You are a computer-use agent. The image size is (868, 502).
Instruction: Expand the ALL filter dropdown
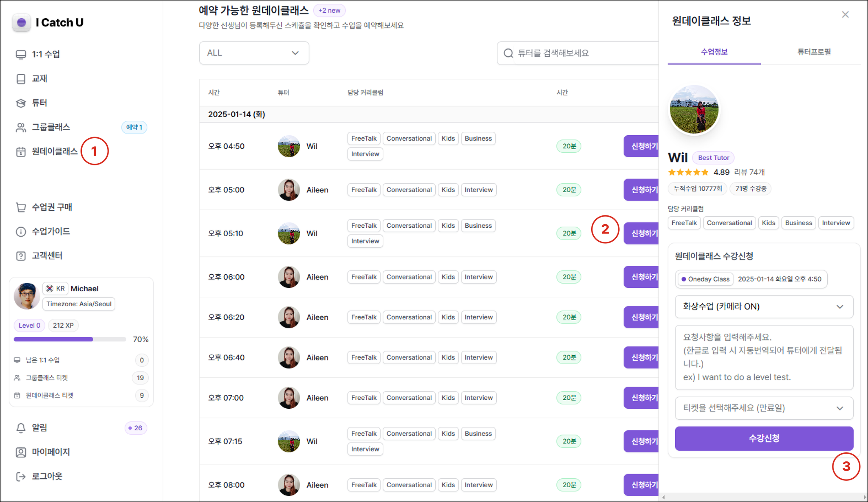tap(253, 53)
